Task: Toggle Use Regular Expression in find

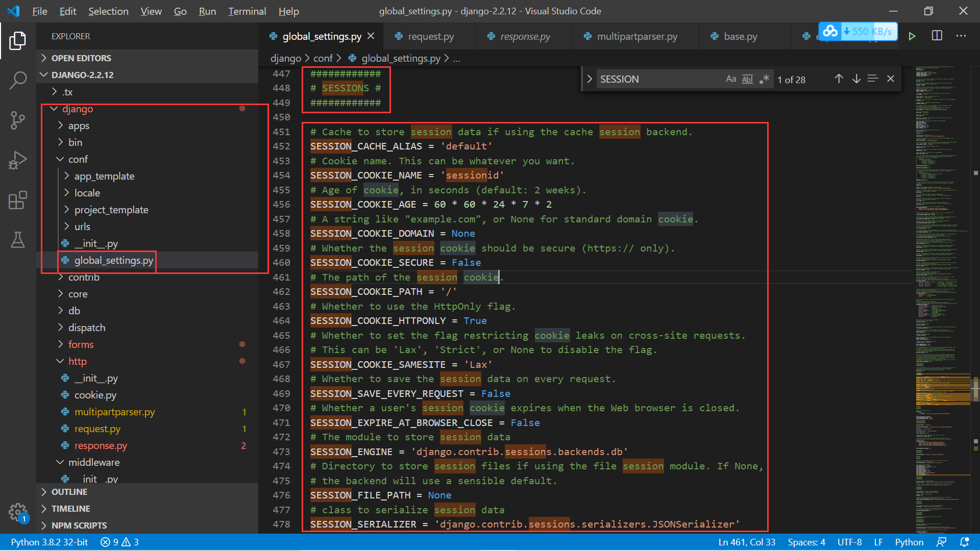Action: pyautogui.click(x=764, y=79)
